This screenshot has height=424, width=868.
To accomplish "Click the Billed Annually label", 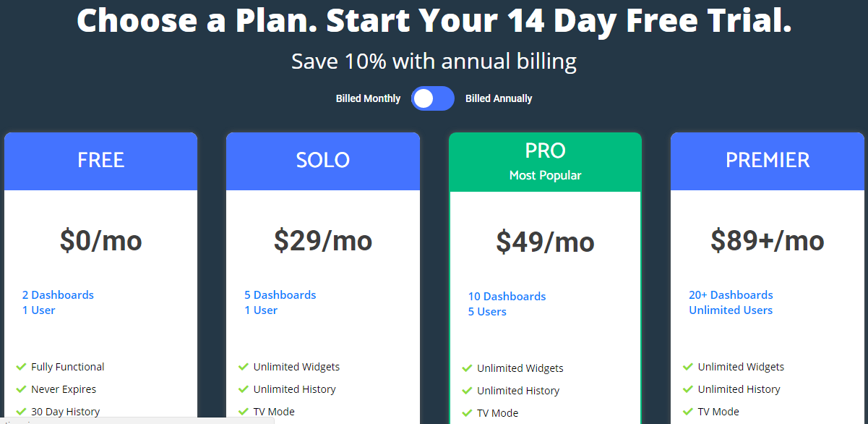I will click(x=499, y=98).
